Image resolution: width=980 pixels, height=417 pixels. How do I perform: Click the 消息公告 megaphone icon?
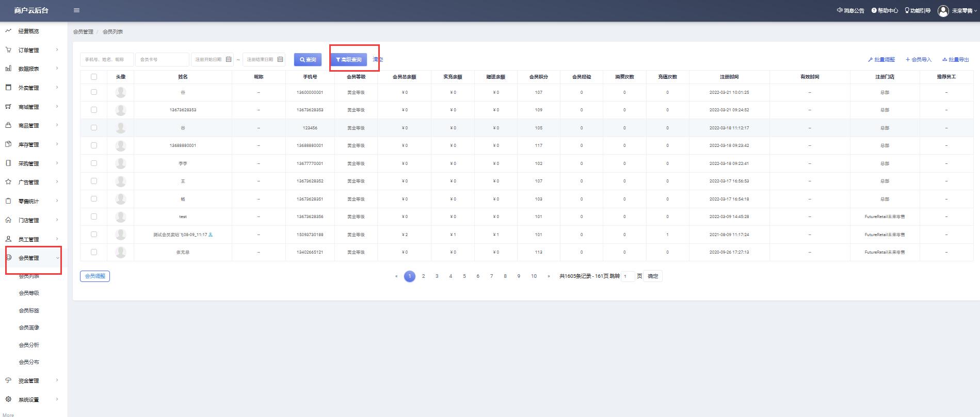[840, 10]
